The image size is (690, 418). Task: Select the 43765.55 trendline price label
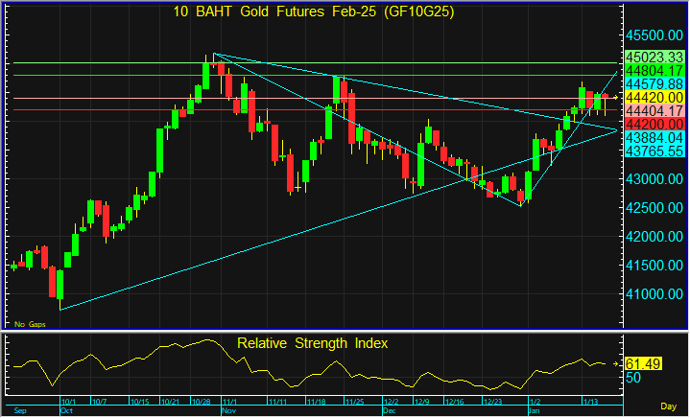pos(654,149)
